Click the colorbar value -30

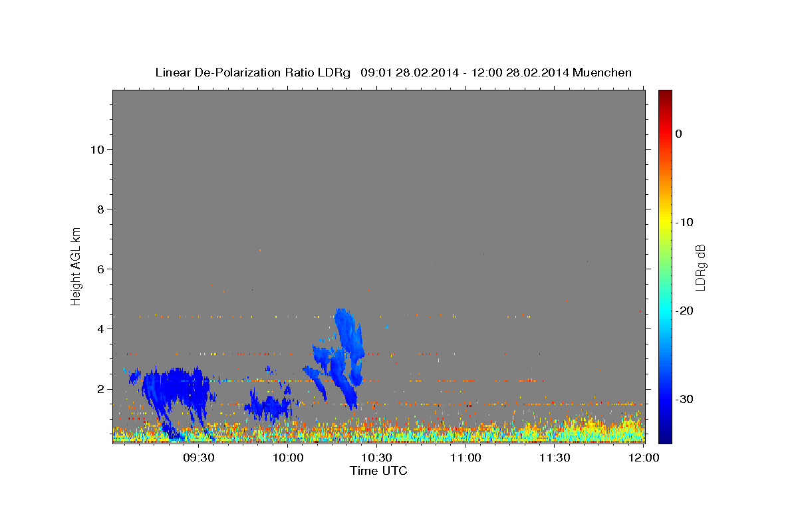coord(684,399)
